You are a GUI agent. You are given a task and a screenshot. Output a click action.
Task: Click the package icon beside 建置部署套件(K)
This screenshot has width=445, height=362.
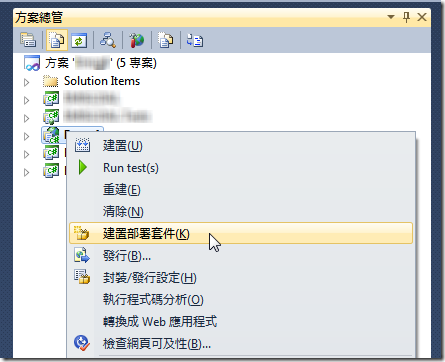(x=81, y=233)
